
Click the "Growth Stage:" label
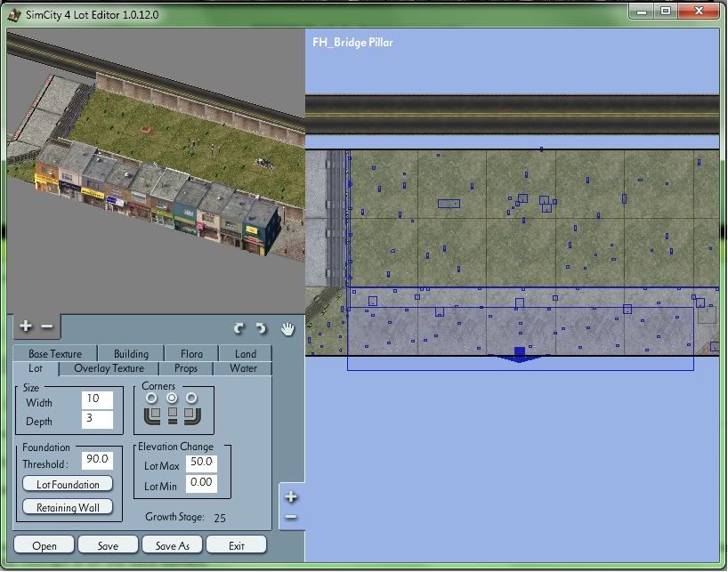point(174,517)
